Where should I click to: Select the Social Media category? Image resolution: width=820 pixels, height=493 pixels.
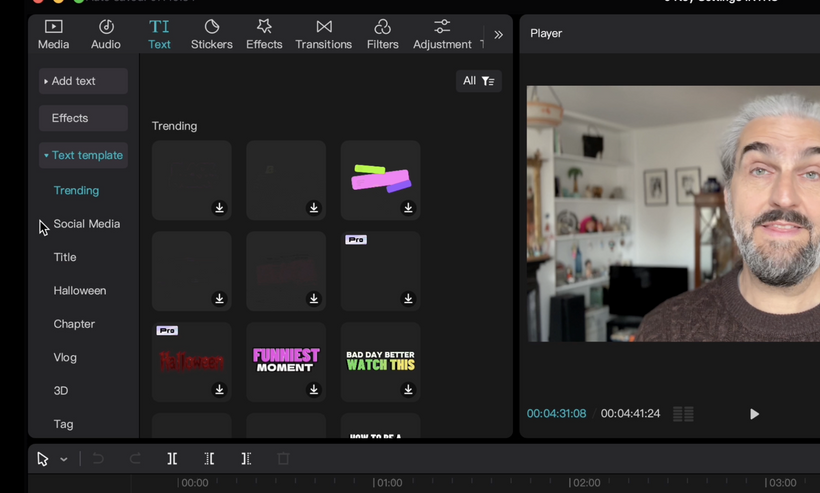click(86, 224)
